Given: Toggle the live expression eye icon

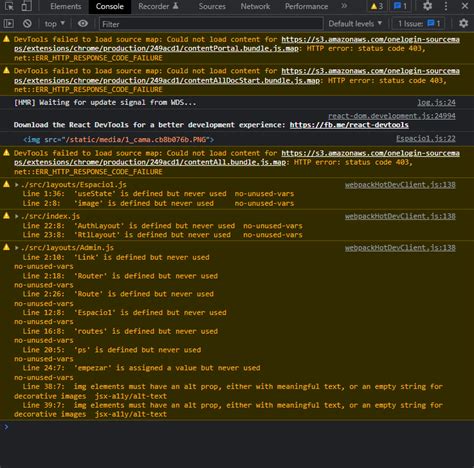Looking at the screenshot, I should pyautogui.click(x=83, y=24).
